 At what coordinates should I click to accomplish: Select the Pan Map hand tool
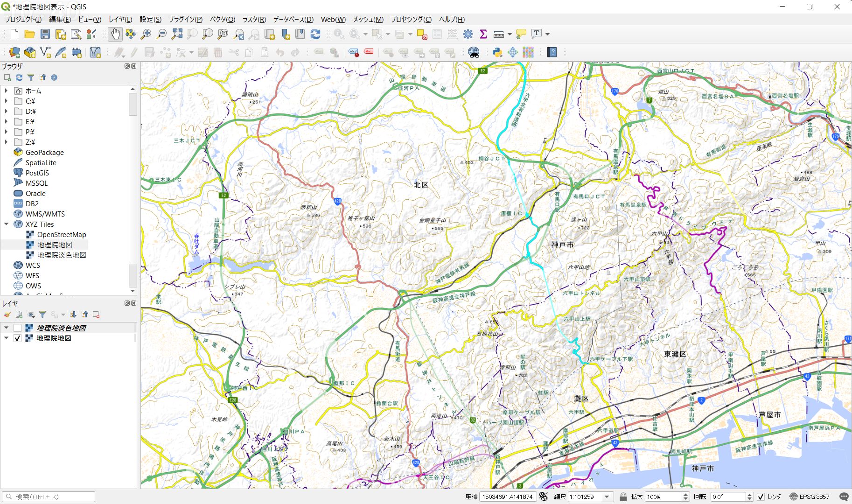(115, 34)
